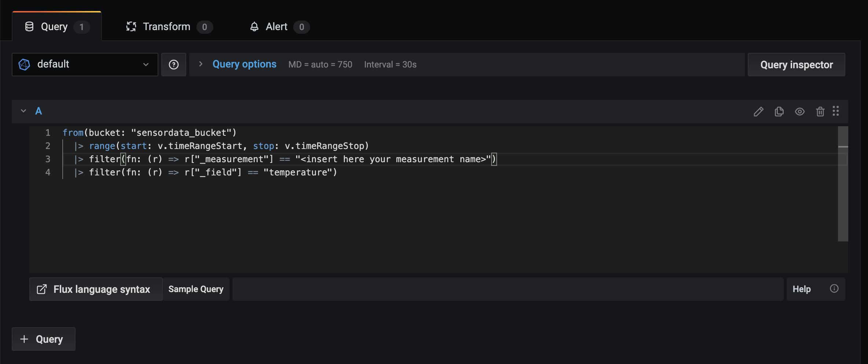Viewport: 868px width, 364px height.
Task: Expand Query options chevron
Action: [x=201, y=64]
